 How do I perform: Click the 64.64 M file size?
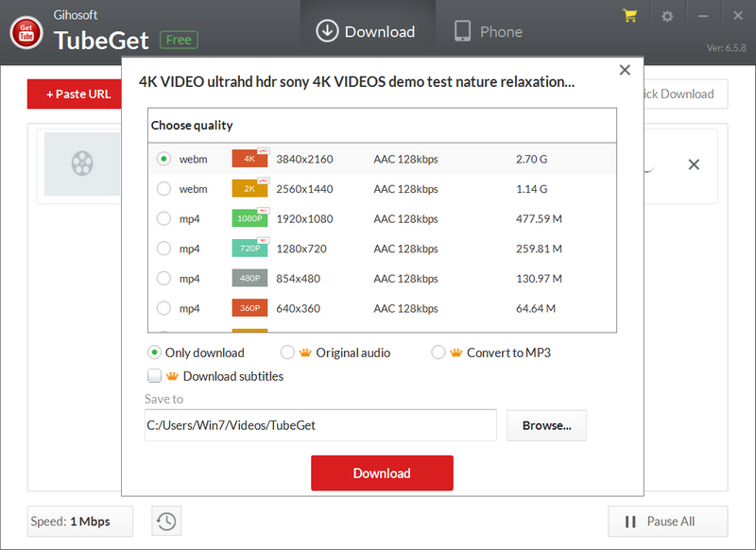pos(536,308)
